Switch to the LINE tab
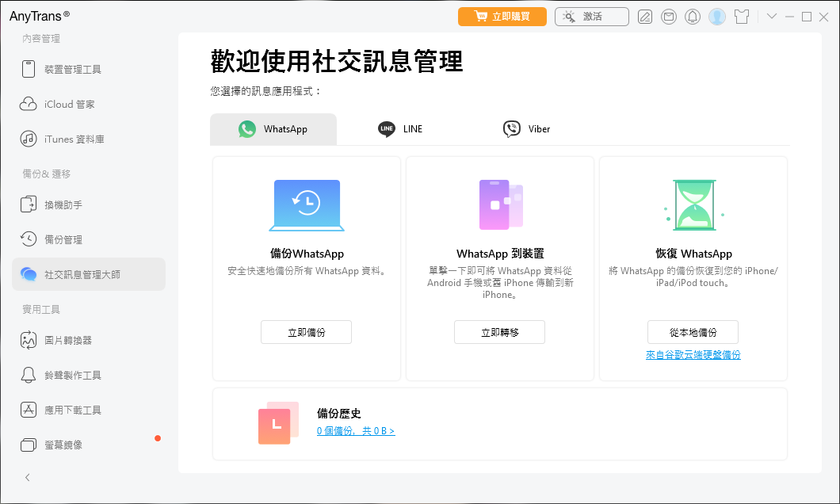The height and width of the screenshot is (504, 840). click(400, 128)
